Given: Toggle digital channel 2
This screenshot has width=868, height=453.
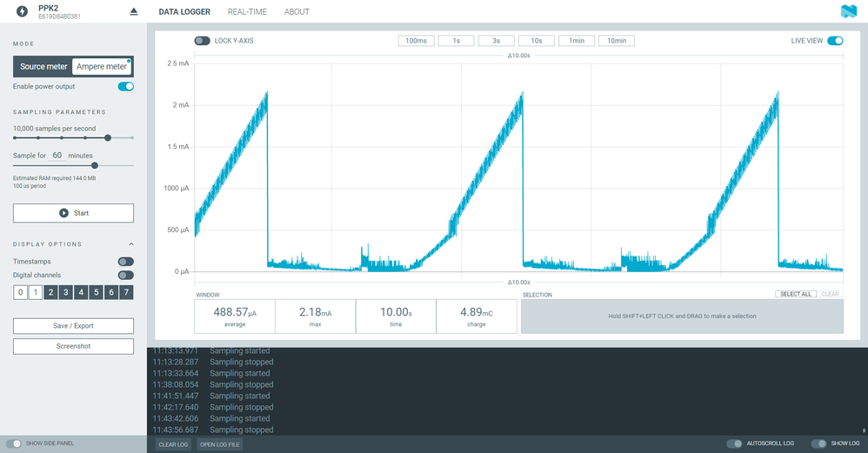Looking at the screenshot, I should pyautogui.click(x=51, y=292).
